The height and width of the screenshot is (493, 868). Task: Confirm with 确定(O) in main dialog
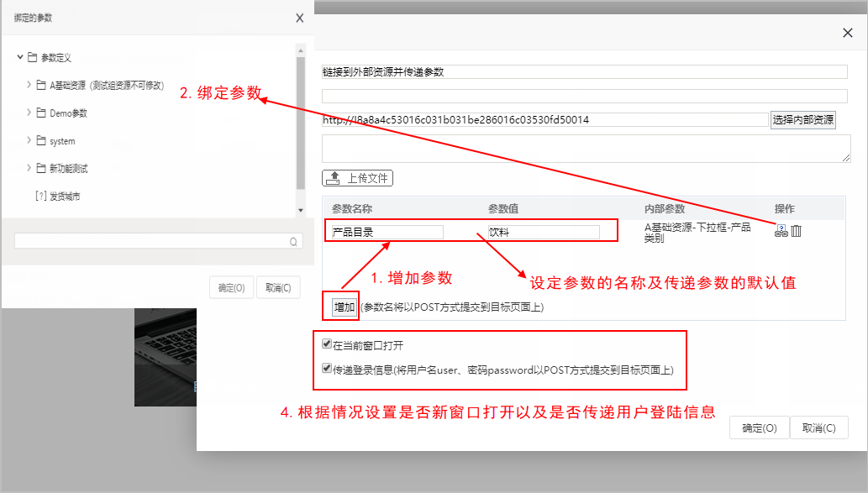[x=759, y=427]
